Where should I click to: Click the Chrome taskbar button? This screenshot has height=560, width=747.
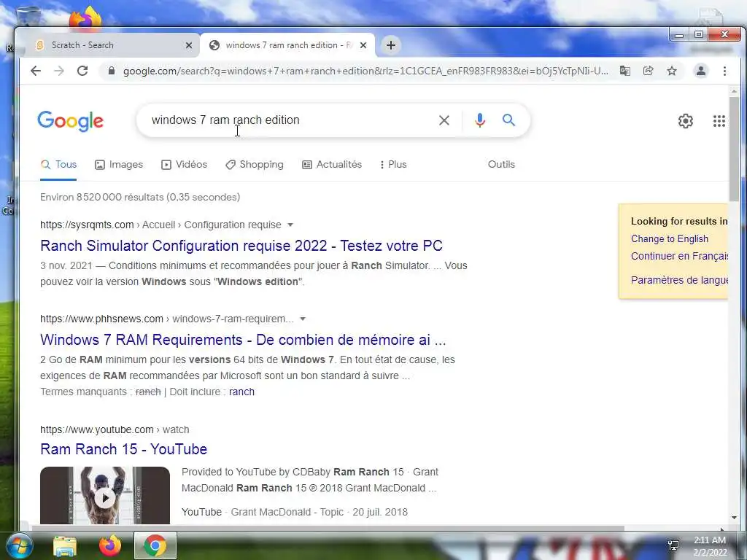click(x=155, y=545)
